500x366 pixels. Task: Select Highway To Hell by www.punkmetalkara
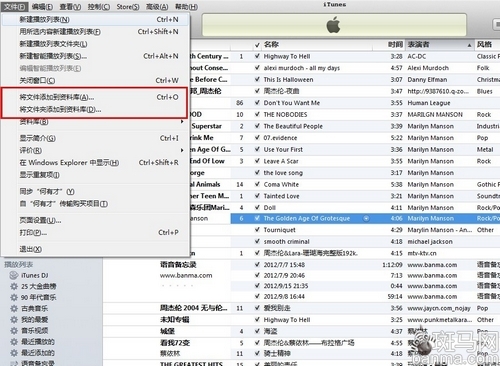click(287, 320)
